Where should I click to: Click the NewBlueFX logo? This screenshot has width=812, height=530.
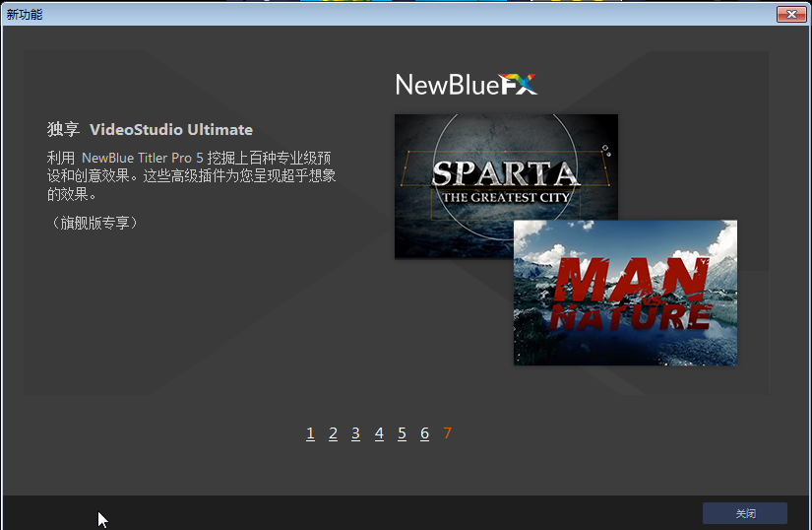[467, 85]
